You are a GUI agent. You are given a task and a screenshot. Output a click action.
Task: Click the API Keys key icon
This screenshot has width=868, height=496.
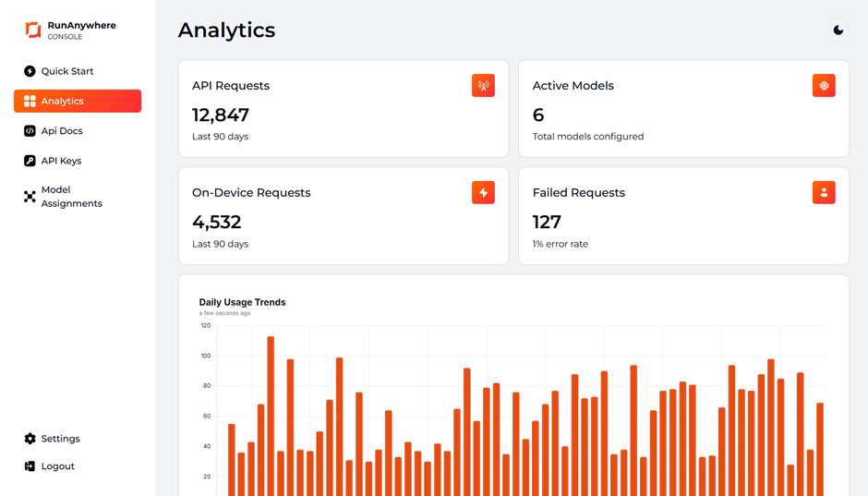click(x=30, y=161)
